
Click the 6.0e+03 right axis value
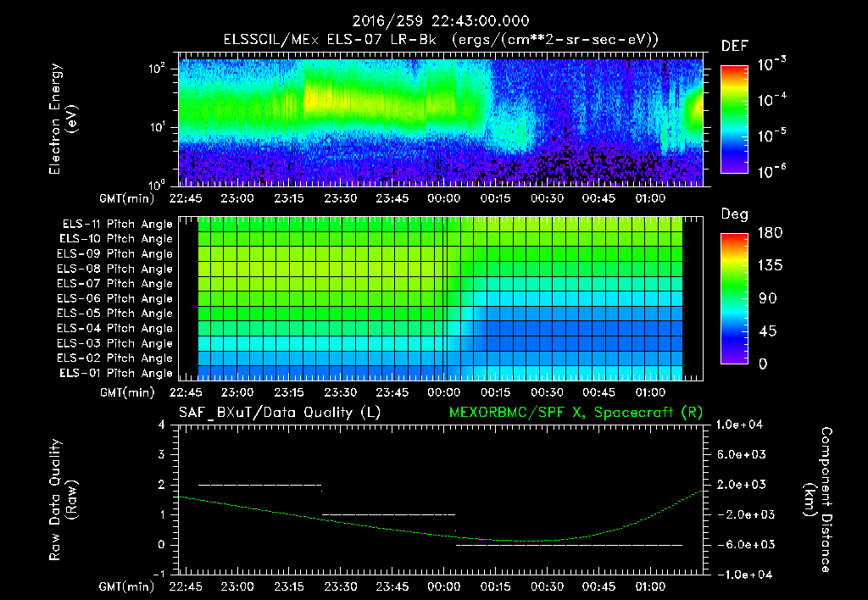pyautogui.click(x=742, y=454)
